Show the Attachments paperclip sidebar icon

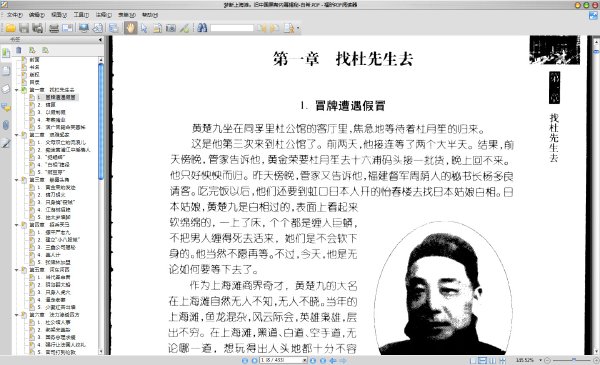[6, 125]
